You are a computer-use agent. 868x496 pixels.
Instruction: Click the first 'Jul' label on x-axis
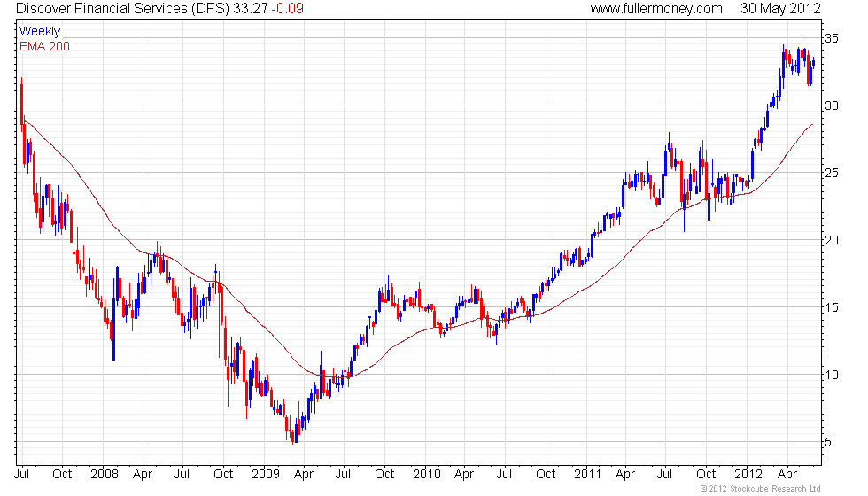coord(21,475)
